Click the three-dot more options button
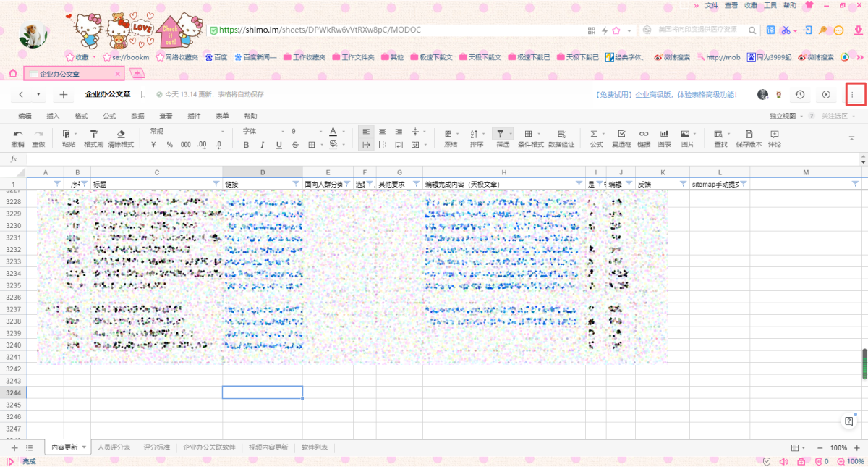The width and height of the screenshot is (868, 467). coord(856,95)
